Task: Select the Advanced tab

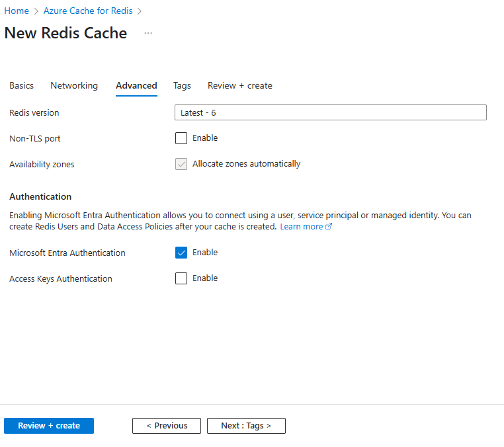Action: 136,86
